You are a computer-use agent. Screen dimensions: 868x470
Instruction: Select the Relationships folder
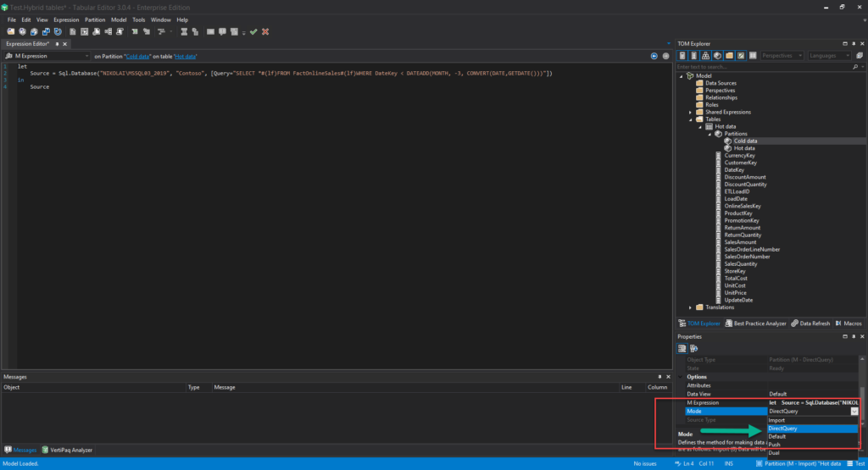[721, 98]
